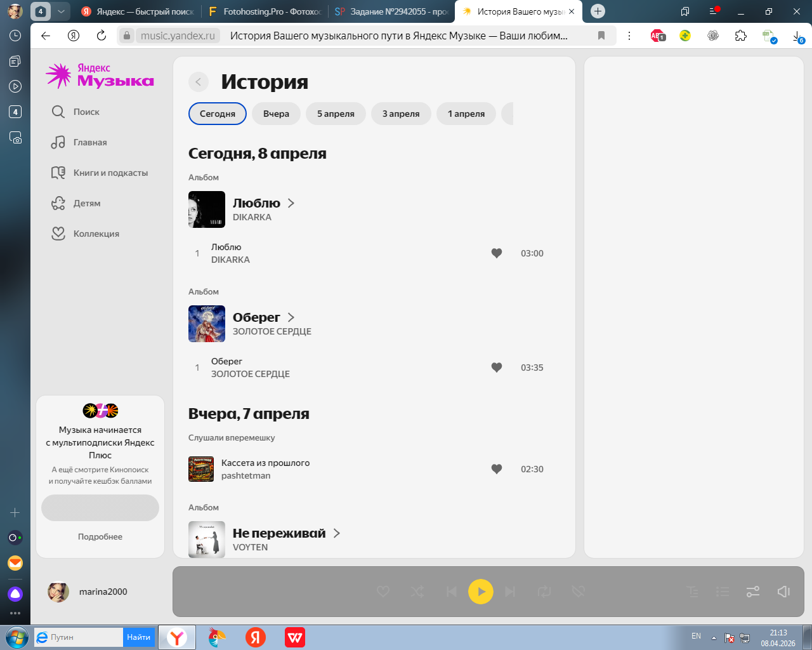The height and width of the screenshot is (650, 812).
Task: Toggle like on Кассета из прошлого
Action: point(497,469)
